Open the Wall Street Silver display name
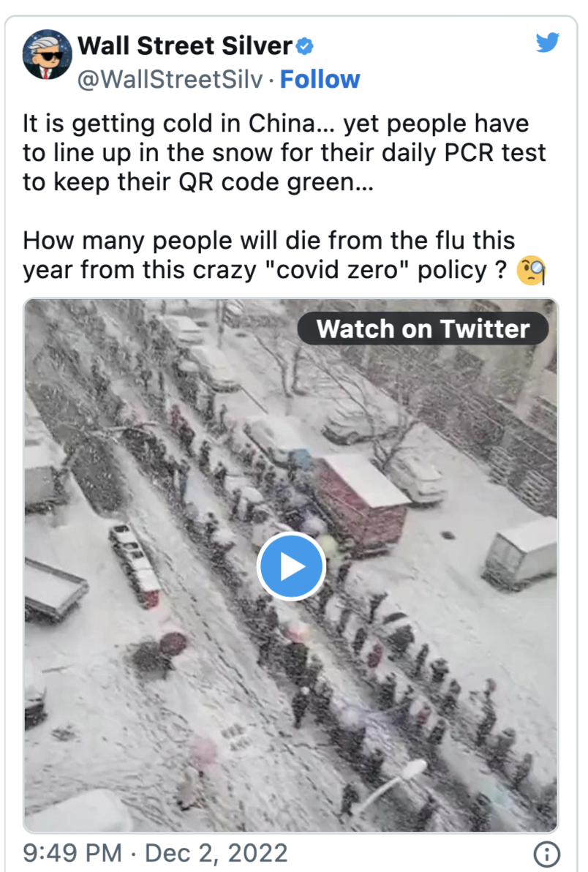Screen dimensions: 588x872 click(x=185, y=45)
